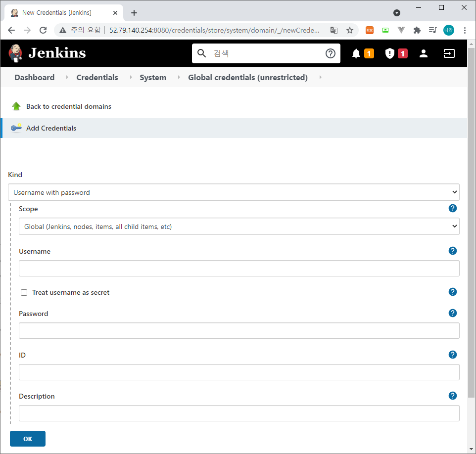Click the gray V extension icon

(401, 30)
